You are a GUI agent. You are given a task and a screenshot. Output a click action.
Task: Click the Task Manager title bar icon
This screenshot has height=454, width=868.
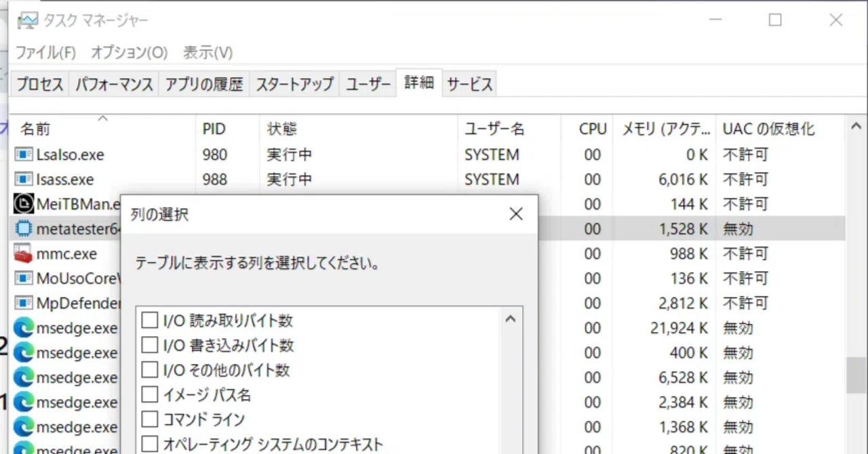coord(27,20)
